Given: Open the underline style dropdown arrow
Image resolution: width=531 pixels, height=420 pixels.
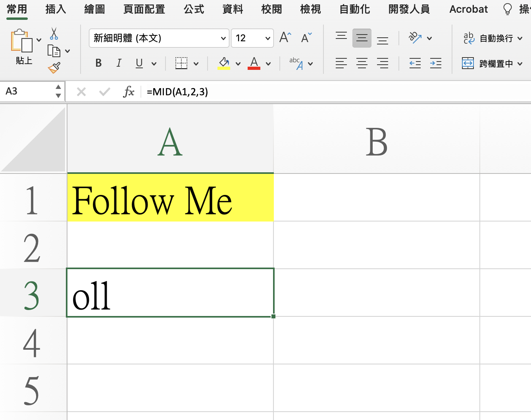Looking at the screenshot, I should [154, 64].
